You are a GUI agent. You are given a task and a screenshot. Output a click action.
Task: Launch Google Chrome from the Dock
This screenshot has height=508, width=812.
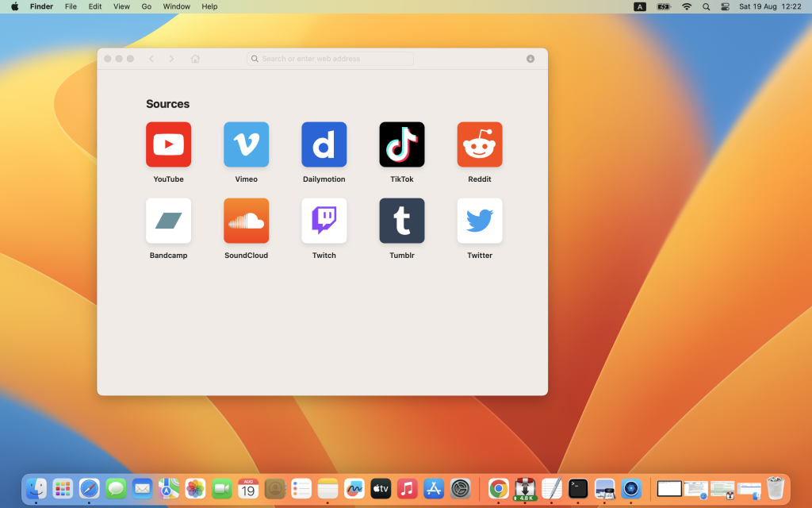[498, 488]
